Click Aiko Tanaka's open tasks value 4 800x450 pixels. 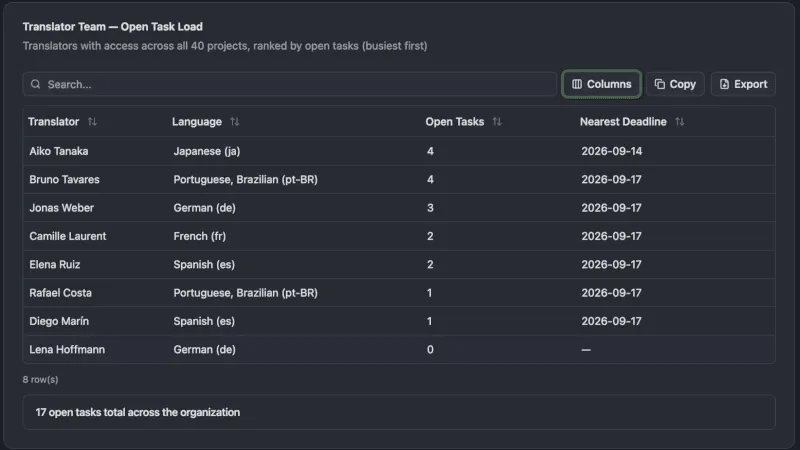[x=430, y=151]
